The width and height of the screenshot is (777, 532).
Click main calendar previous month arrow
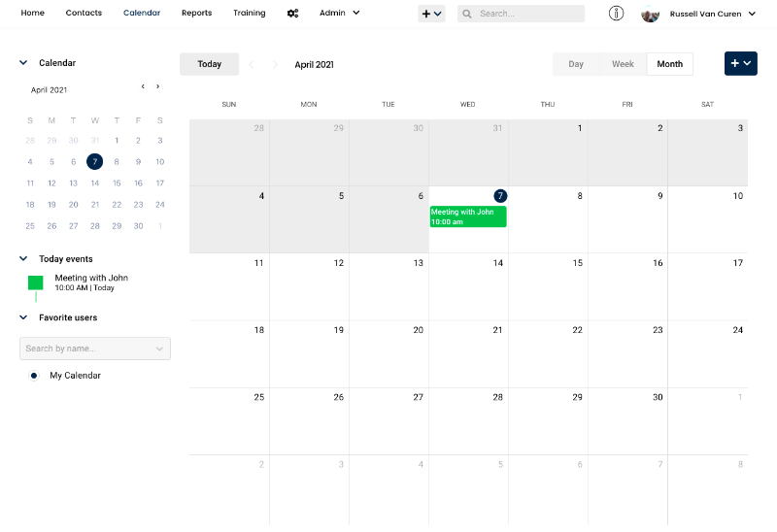251,64
